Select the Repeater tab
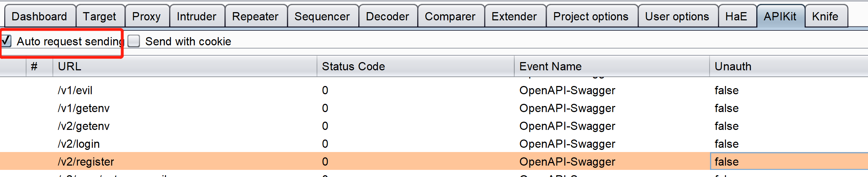This screenshot has width=868, height=177. point(256,16)
